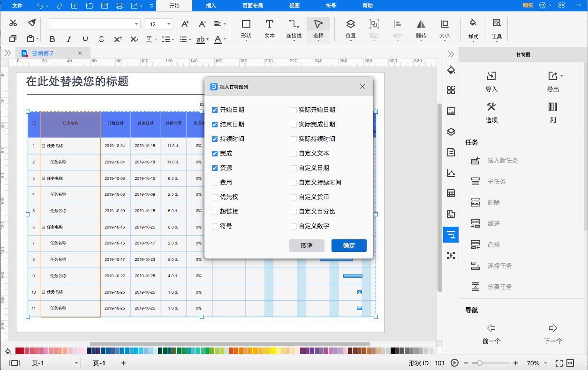This screenshot has height=370, width=588.
Task: Switch to the 插入 tab
Action: [211, 6]
